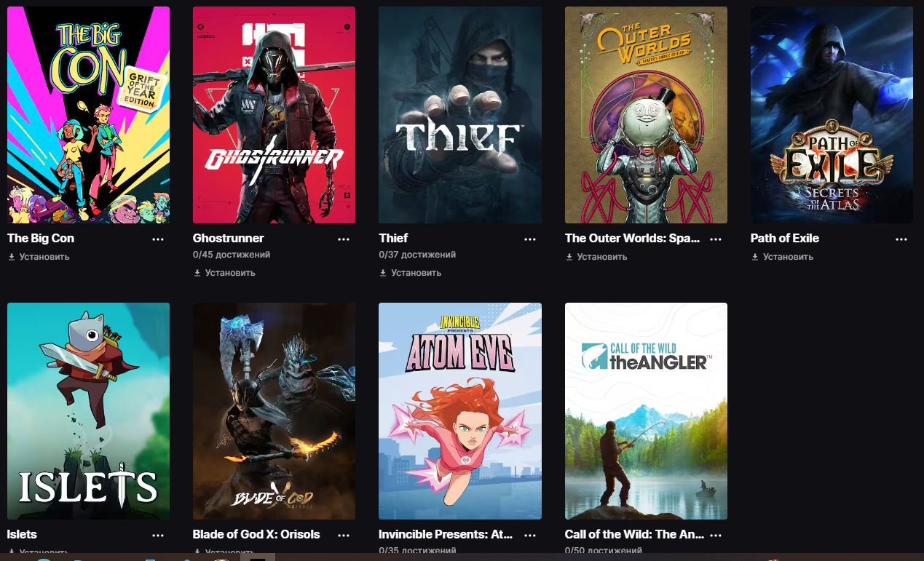924x561 pixels.
Task: Select the Ghostrunner cover art
Action: 274,115
